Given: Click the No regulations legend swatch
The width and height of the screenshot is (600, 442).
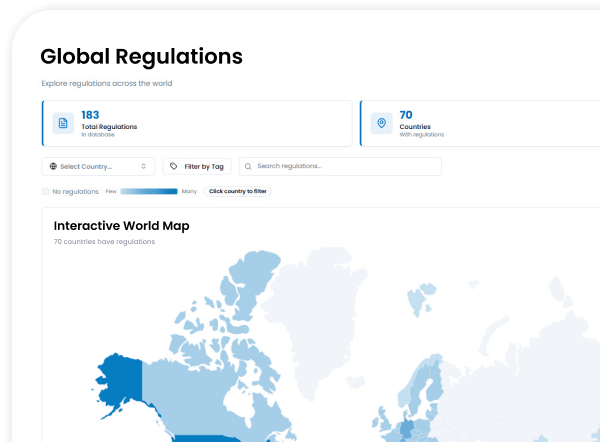Looking at the screenshot, I should [45, 191].
